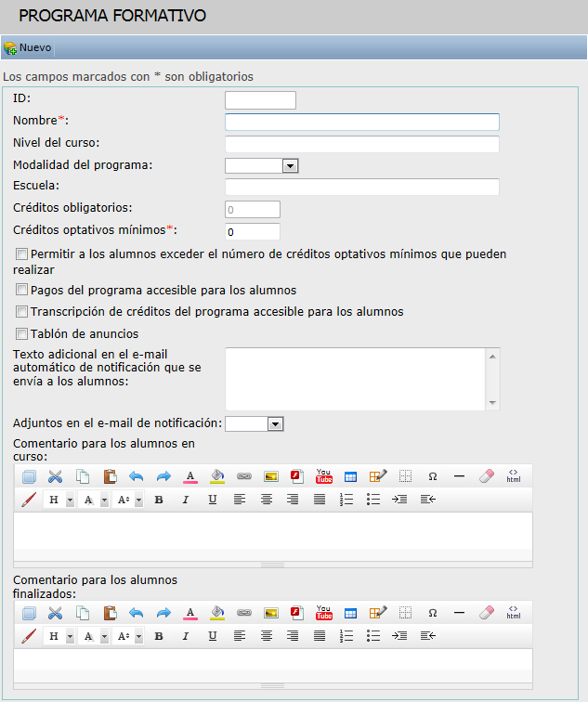Insert image in the finalizados comment editor
Screen dimensions: 588x702
271,613
